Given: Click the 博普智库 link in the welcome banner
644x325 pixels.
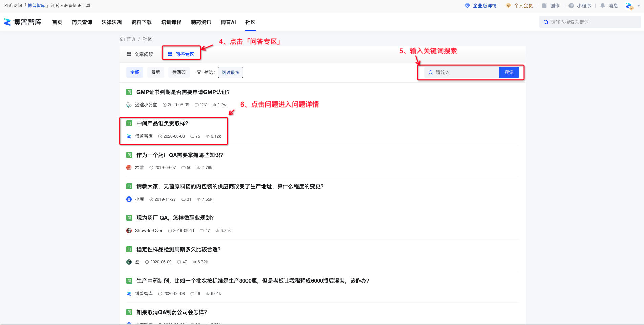Looking at the screenshot, I should pyautogui.click(x=36, y=6).
